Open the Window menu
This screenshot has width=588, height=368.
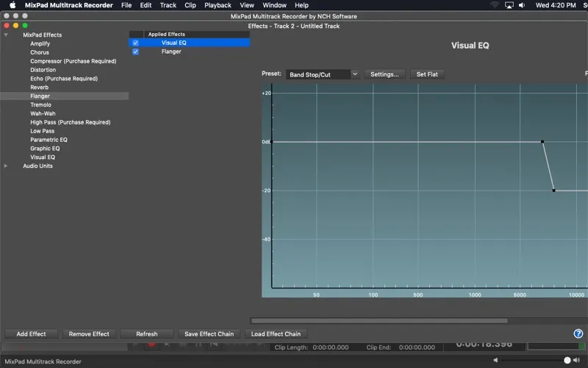point(274,5)
